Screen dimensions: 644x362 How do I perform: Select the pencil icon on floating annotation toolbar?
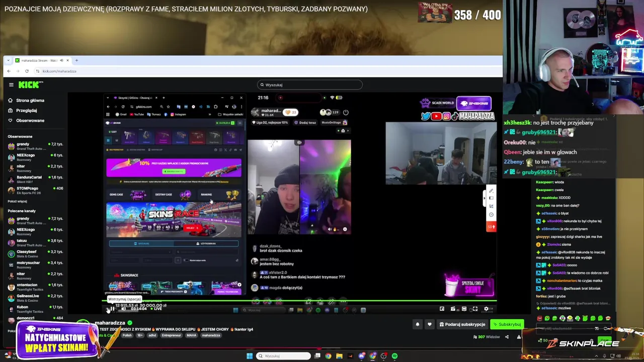click(491, 191)
